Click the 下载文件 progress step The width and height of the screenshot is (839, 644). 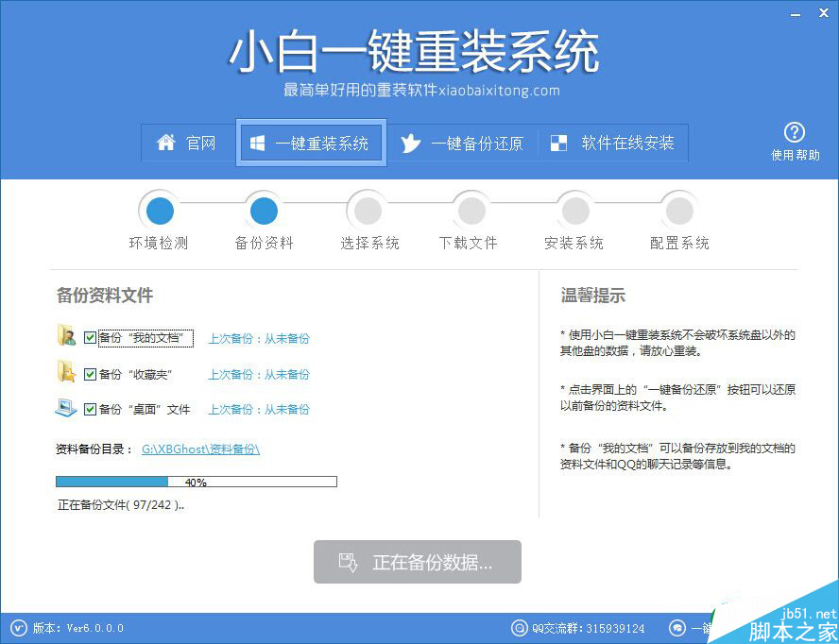point(471,210)
